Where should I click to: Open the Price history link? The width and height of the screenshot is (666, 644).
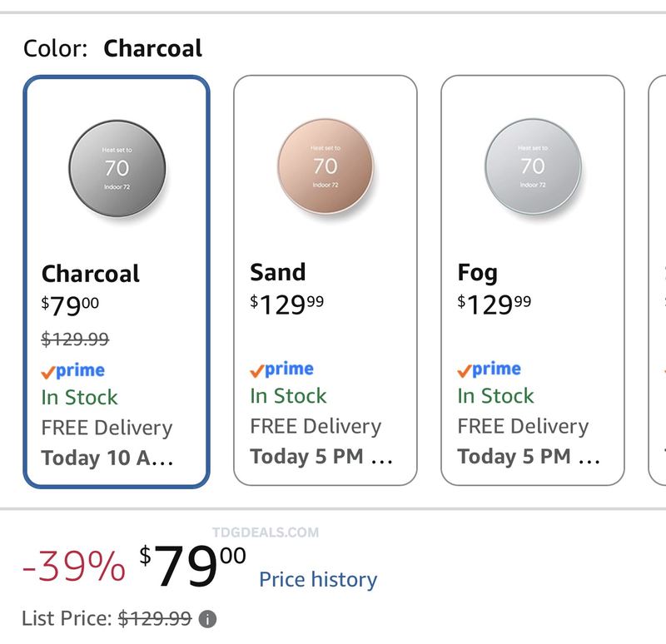(318, 579)
